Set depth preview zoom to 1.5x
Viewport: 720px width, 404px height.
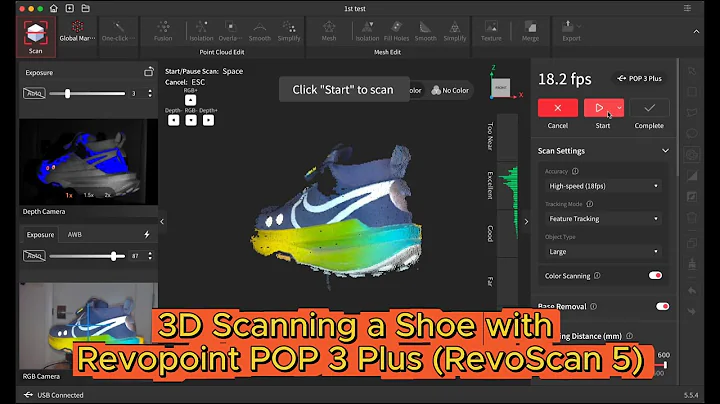[89, 195]
